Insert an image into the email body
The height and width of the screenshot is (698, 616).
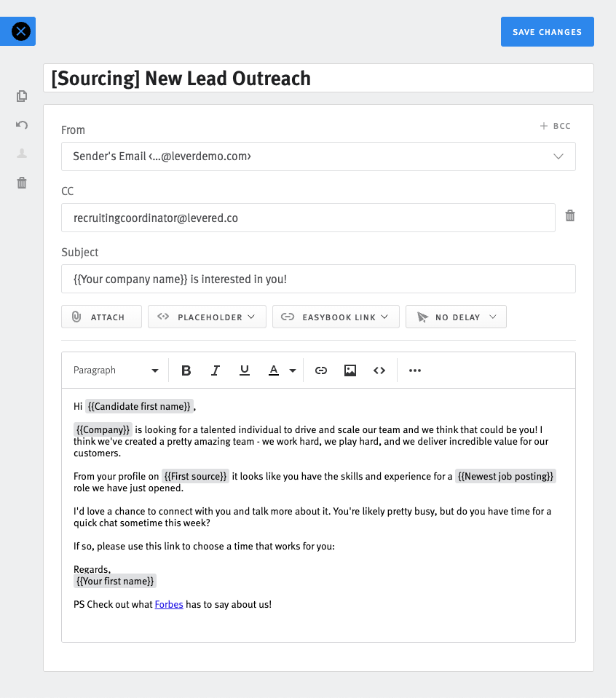coord(350,370)
